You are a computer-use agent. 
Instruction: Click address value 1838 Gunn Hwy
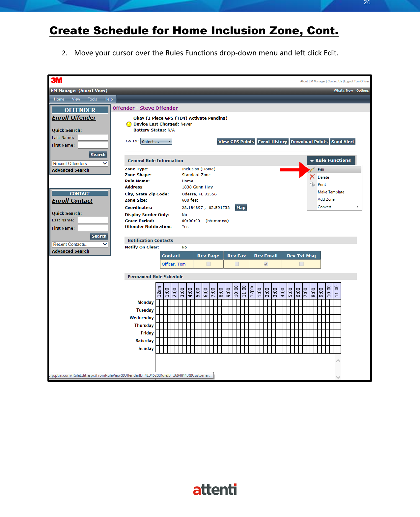[197, 187]
